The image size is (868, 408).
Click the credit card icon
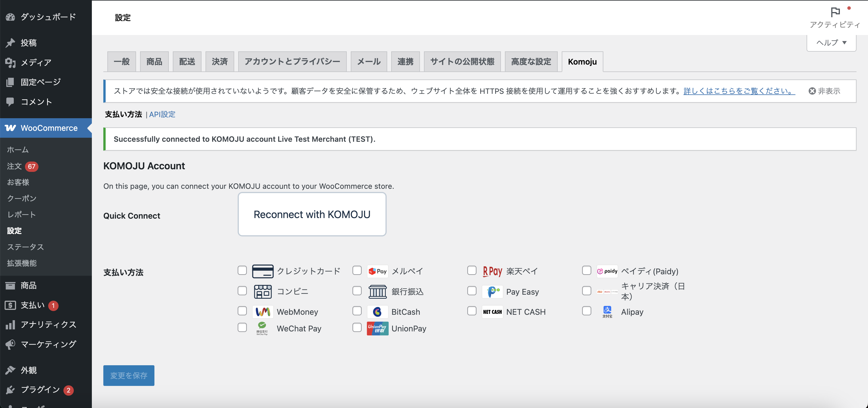pyautogui.click(x=262, y=271)
